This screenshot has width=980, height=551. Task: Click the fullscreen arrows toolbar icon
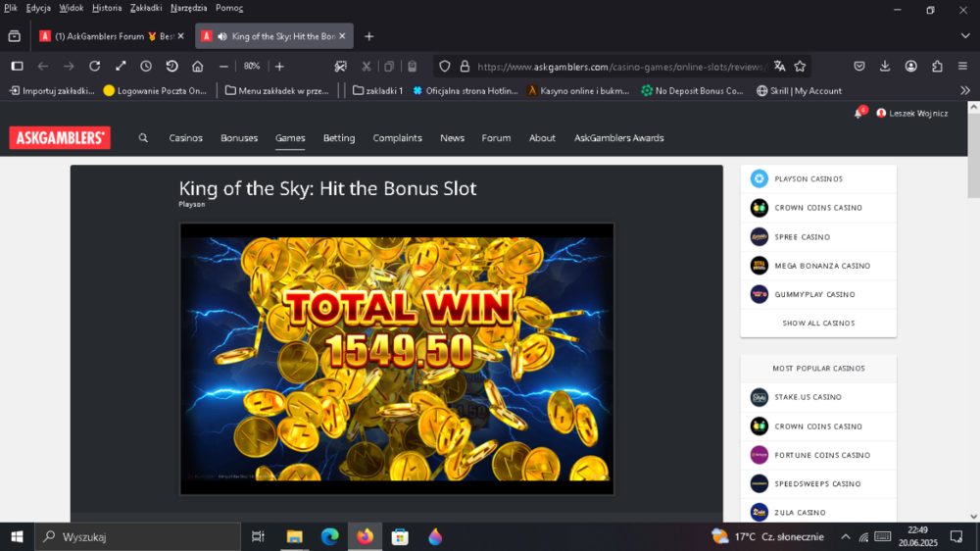(121, 66)
